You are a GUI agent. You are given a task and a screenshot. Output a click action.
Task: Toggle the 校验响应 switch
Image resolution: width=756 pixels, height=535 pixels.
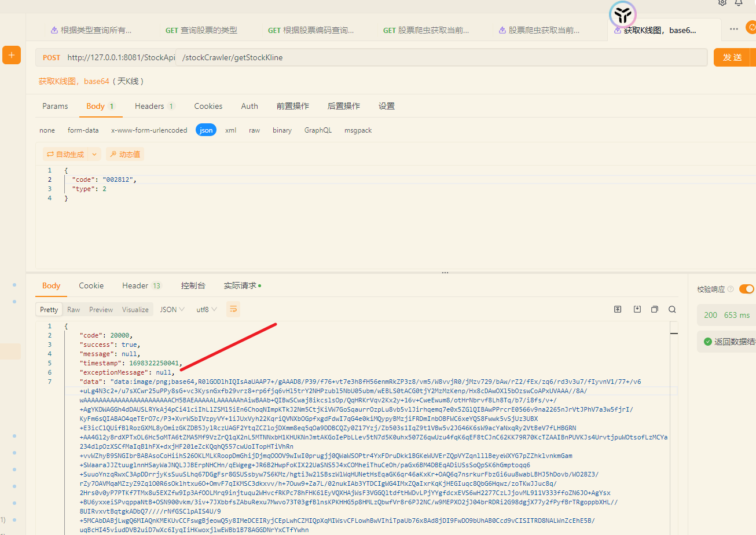pos(747,289)
